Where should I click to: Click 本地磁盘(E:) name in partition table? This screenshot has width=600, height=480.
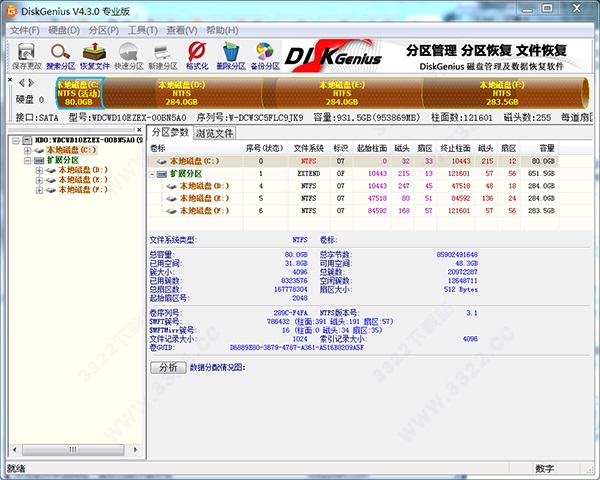pyautogui.click(x=204, y=199)
